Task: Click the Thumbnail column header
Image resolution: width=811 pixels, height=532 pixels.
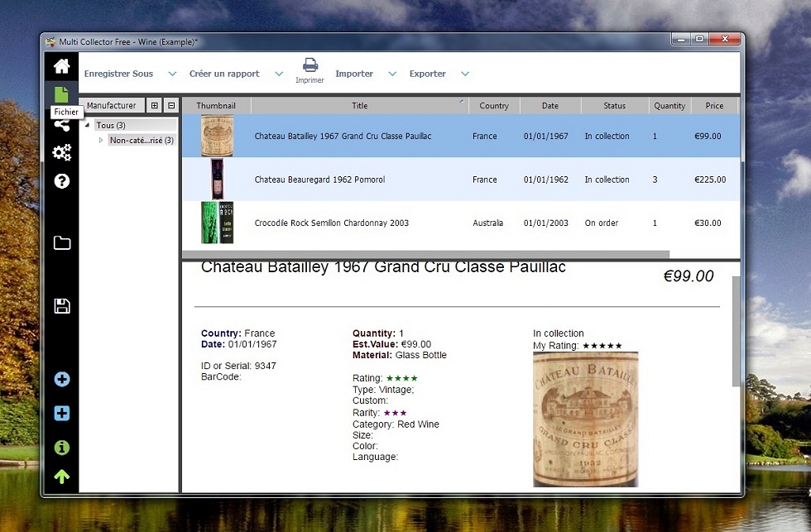Action: (x=216, y=105)
